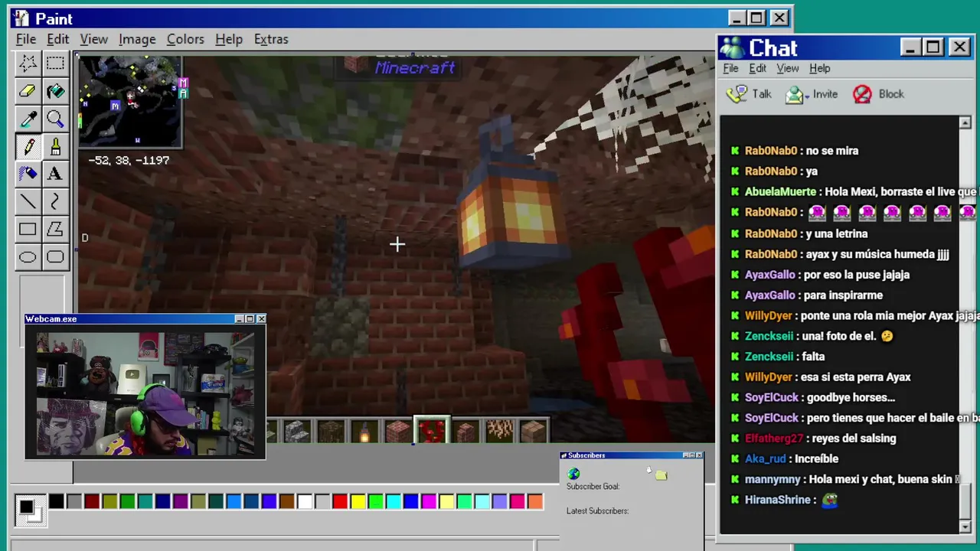980x551 pixels.
Task: Open the Paint Edit menu
Action: pos(57,39)
